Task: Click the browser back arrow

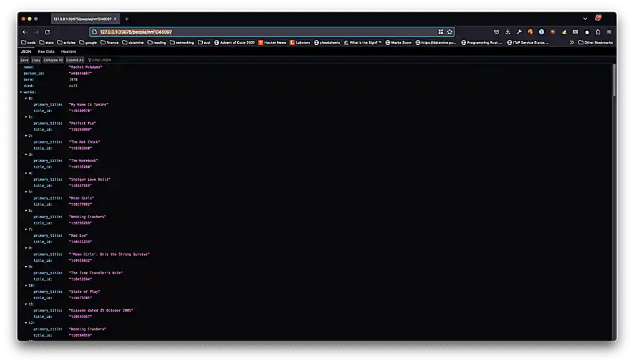Action: click(25, 32)
